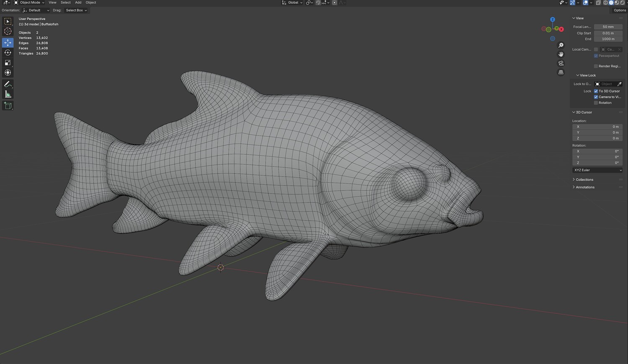628x364 pixels.
Task: Collapse the View Lock subpanel
Action: point(586,75)
